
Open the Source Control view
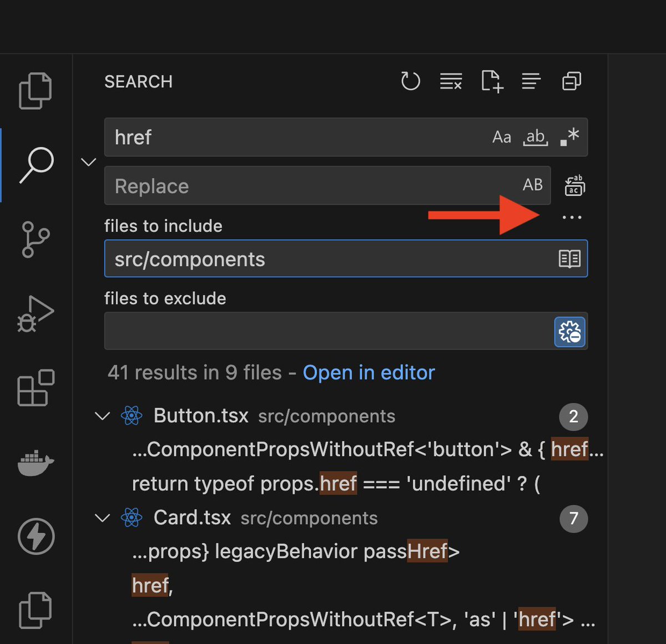click(35, 240)
